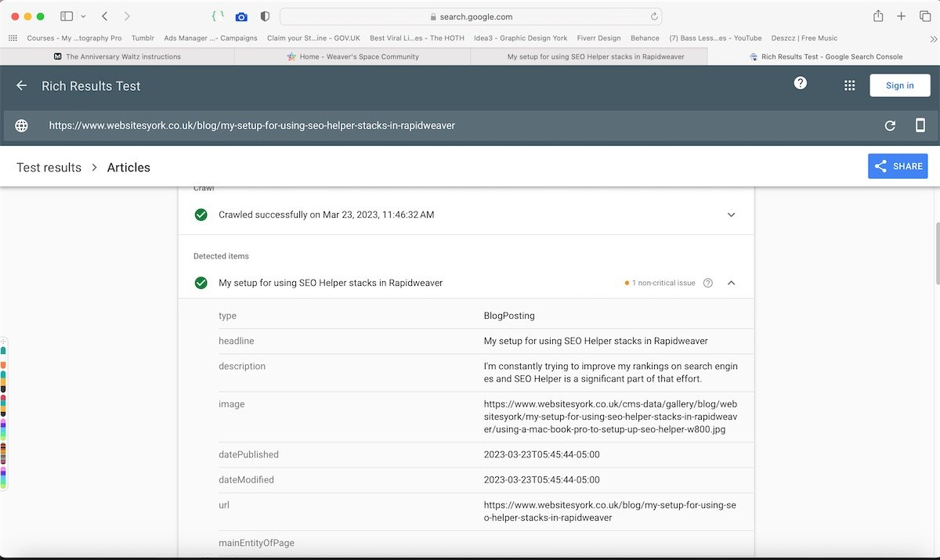Click the url field value

point(610,511)
